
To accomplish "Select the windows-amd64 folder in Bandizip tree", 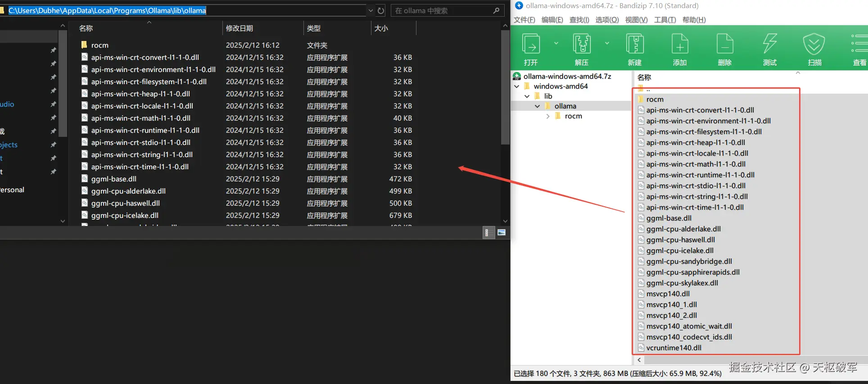I will (x=561, y=86).
